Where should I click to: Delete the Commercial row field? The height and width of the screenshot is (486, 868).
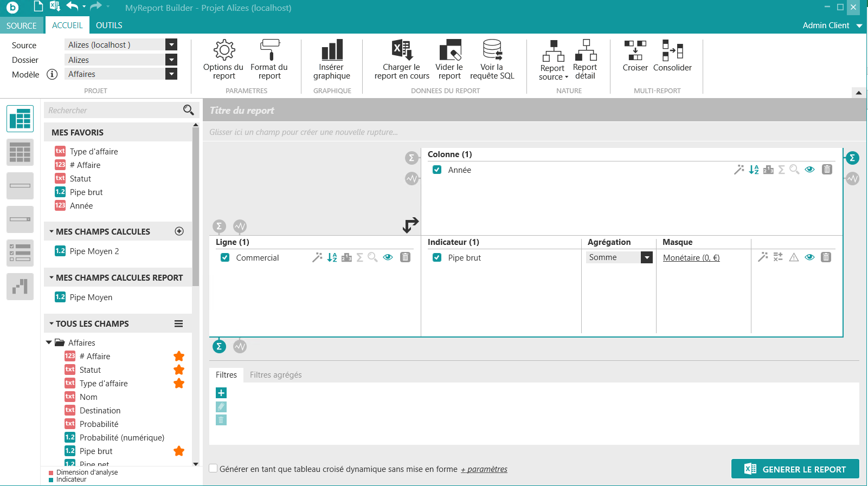405,257
